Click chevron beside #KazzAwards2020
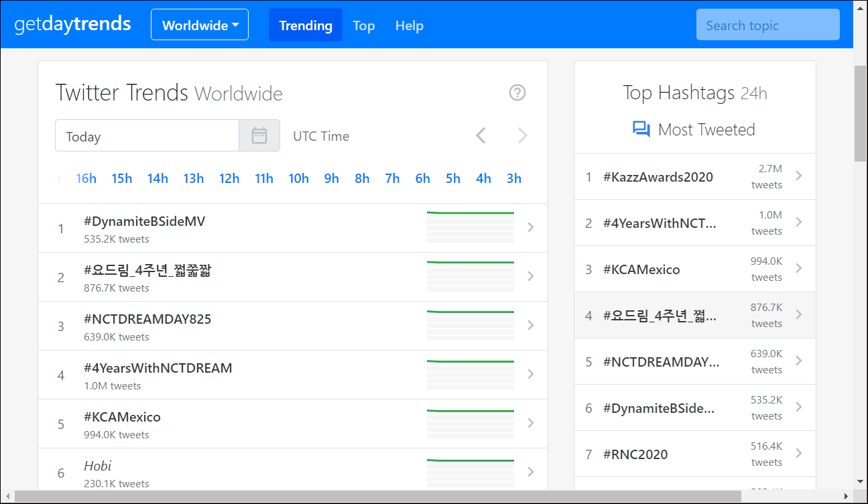Image resolution: width=868 pixels, height=504 pixels. 798,176
